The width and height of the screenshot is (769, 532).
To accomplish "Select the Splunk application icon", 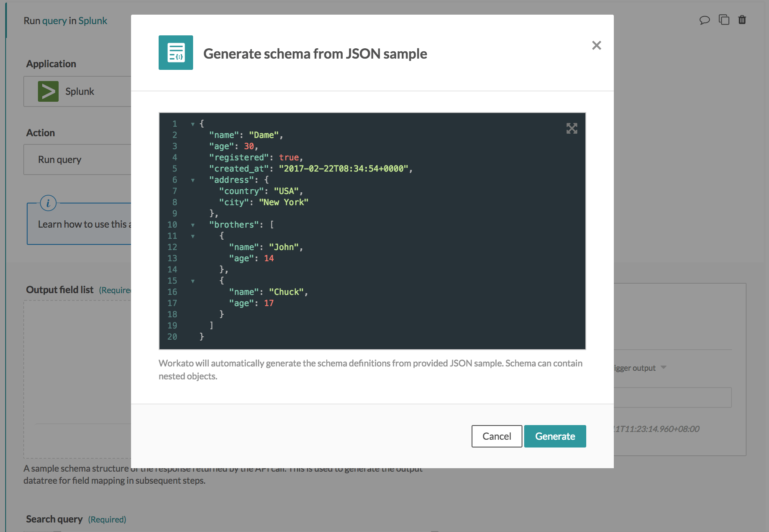I will click(47, 91).
